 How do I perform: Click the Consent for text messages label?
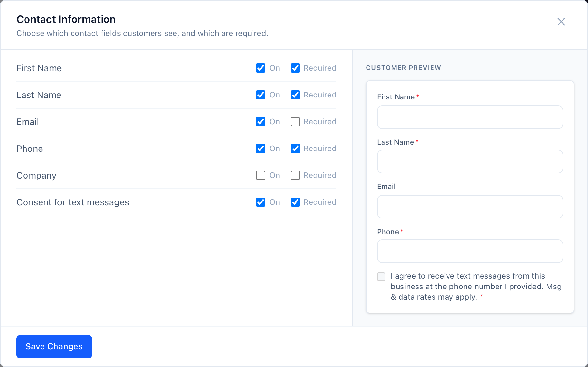click(x=73, y=202)
